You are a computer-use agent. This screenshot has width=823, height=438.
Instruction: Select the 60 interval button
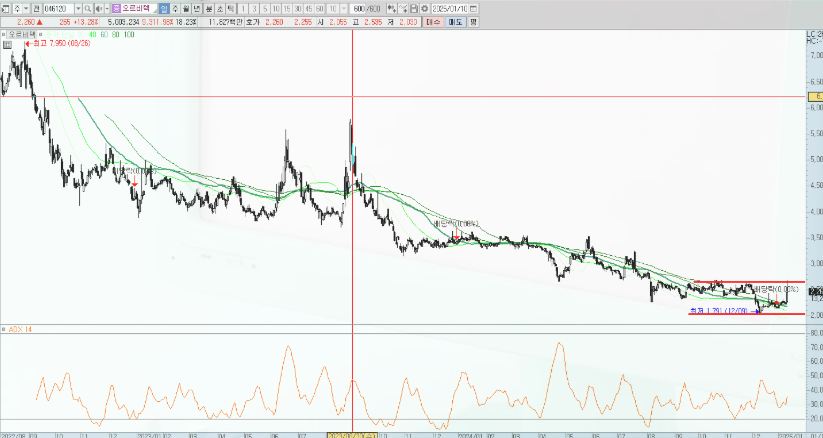click(x=320, y=9)
